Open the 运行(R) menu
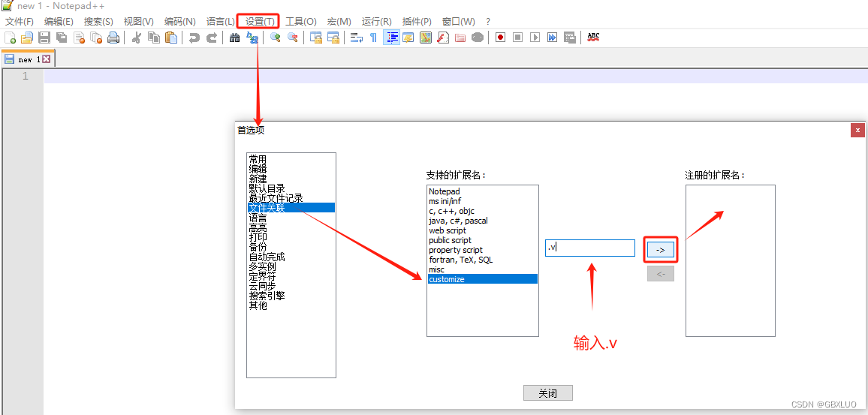Viewport: 868px width, 415px height. pyautogui.click(x=376, y=22)
